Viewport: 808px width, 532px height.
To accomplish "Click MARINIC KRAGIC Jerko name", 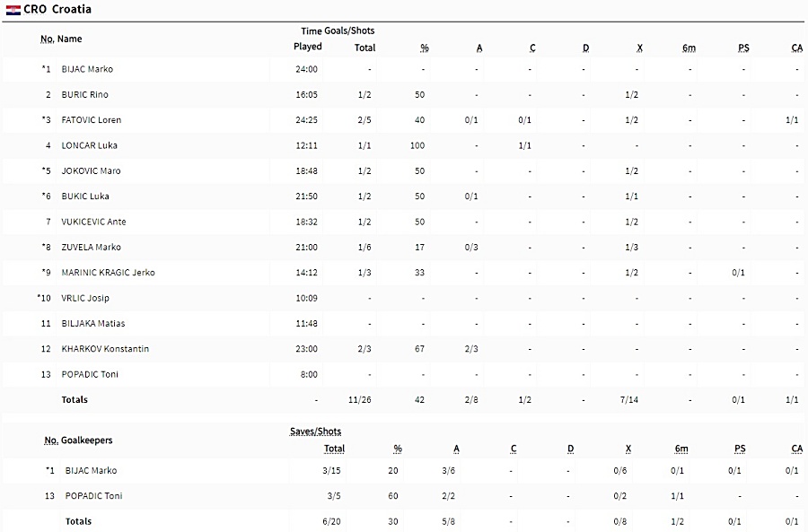I will click(x=108, y=273).
